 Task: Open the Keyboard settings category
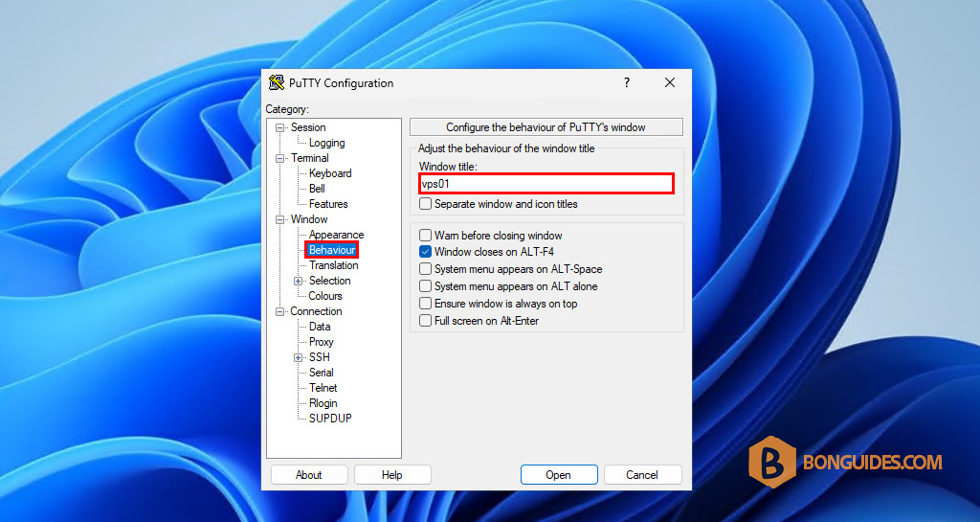[x=330, y=173]
